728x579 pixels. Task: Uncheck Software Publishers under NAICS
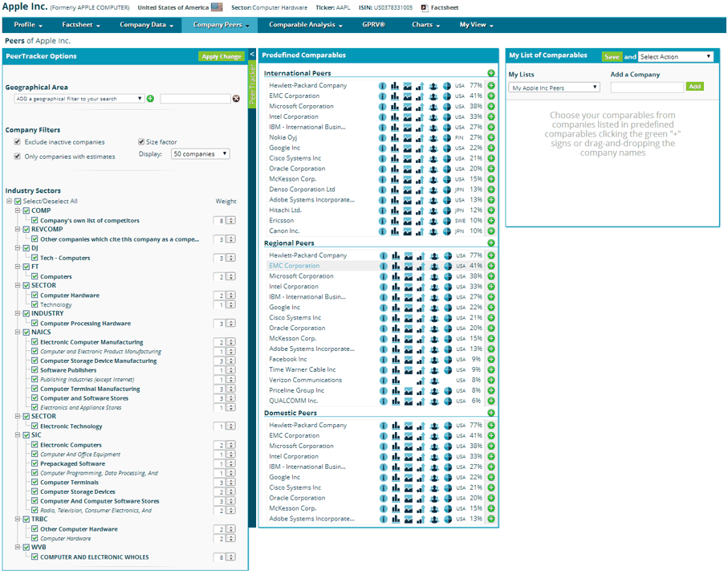(35, 370)
